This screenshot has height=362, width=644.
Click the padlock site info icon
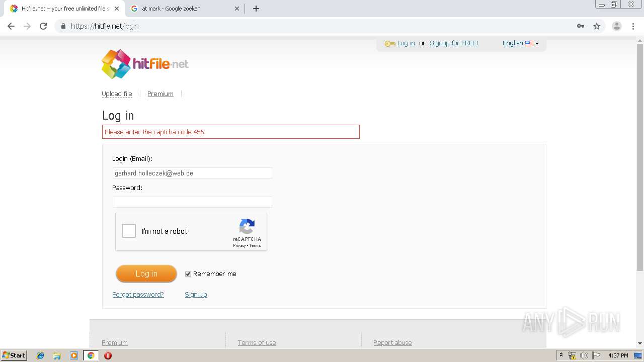pos(63,26)
